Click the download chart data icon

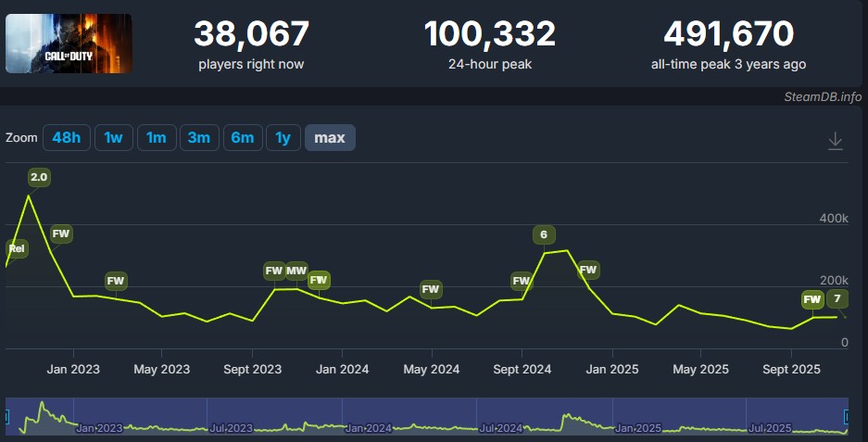tap(835, 140)
